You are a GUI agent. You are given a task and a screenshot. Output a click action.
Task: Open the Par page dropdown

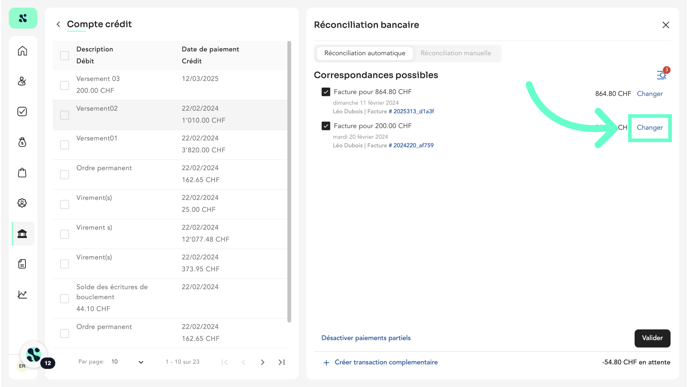pyautogui.click(x=127, y=362)
